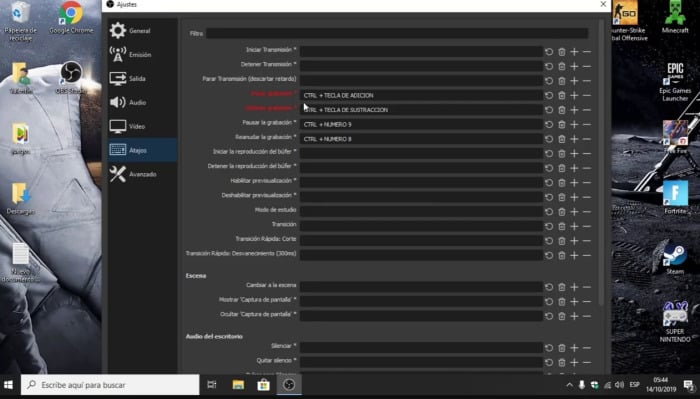Image resolution: width=700 pixels, height=399 pixels.
Task: Reset the Pausar la grabación hotkey
Action: [549, 125]
